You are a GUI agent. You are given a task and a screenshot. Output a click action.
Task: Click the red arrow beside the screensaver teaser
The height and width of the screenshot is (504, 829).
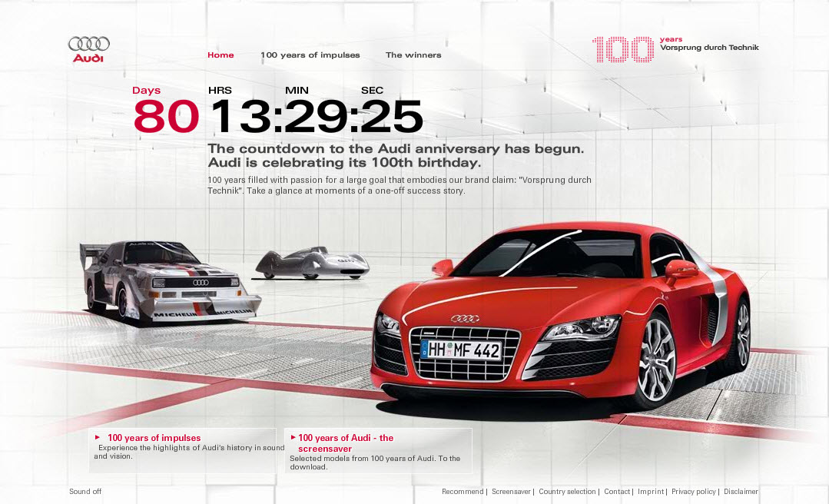click(x=293, y=437)
